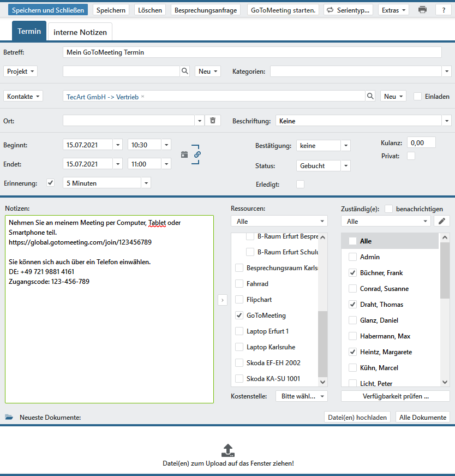Click into the Betreff text field

pos(252,52)
